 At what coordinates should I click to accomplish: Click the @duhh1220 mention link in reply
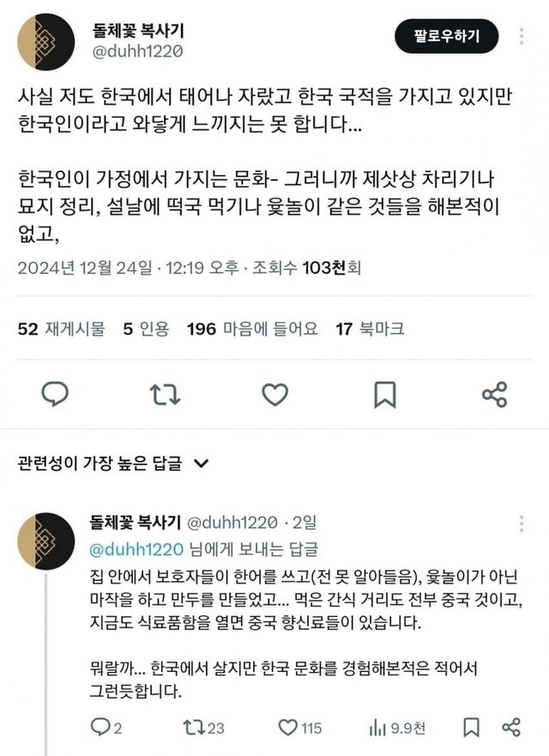point(136,549)
